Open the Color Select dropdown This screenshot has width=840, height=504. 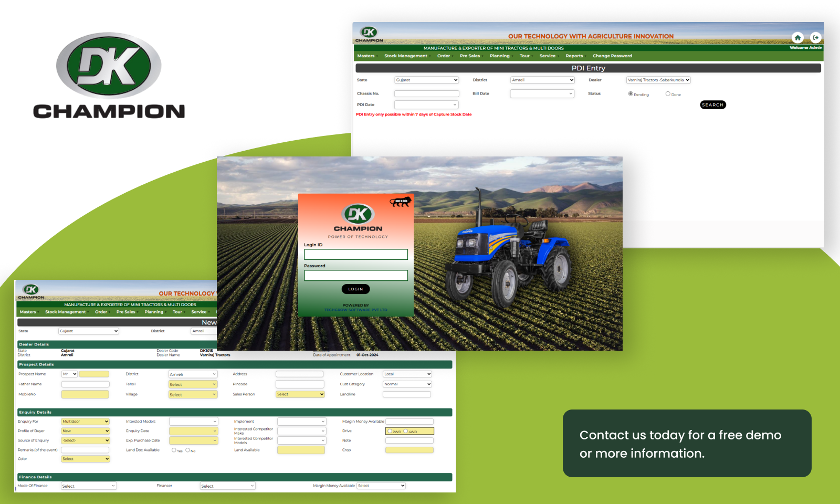[x=86, y=459]
